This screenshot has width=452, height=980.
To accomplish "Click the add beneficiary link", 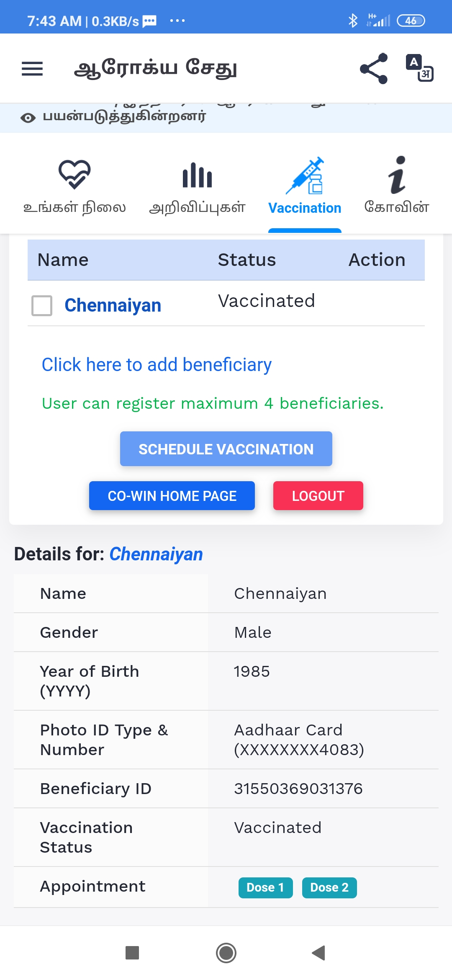I will coord(157,365).
